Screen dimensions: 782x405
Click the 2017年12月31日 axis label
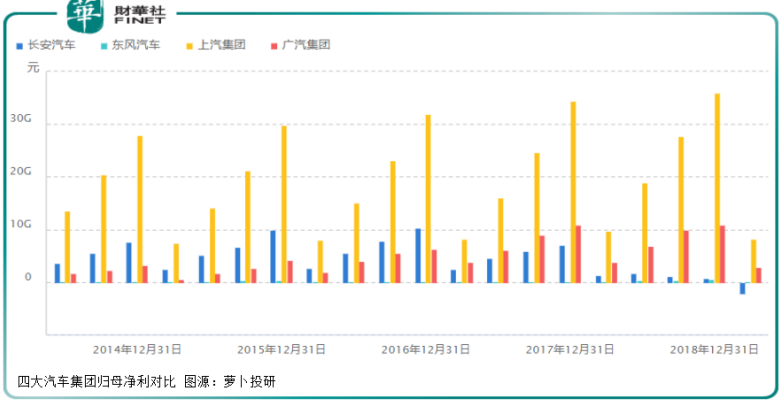(570, 350)
